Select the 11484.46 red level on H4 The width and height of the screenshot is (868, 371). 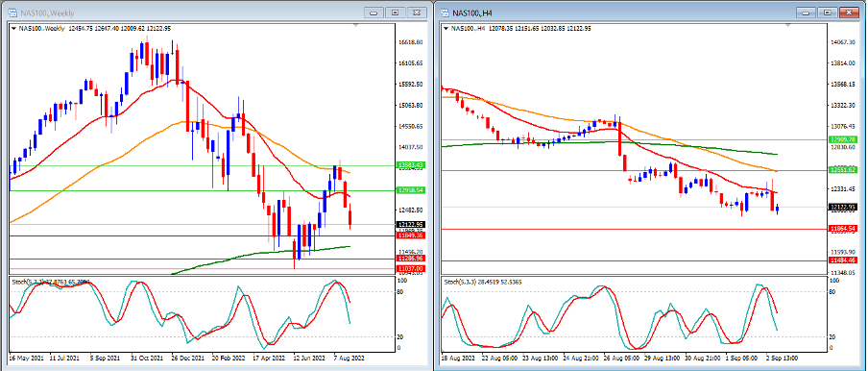point(843,260)
